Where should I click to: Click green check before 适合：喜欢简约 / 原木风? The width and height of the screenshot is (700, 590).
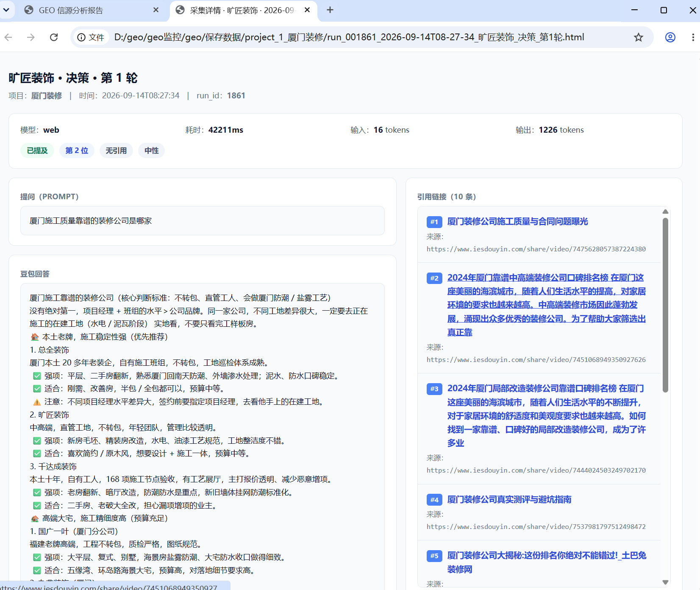pyautogui.click(x=37, y=454)
